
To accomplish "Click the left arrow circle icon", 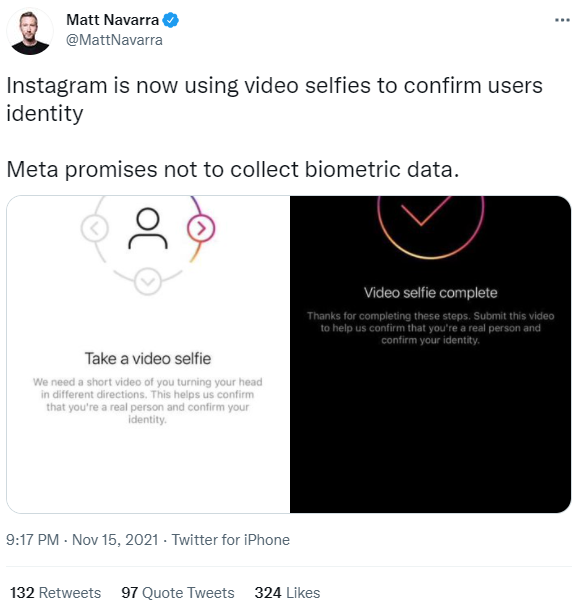I will [x=95, y=228].
